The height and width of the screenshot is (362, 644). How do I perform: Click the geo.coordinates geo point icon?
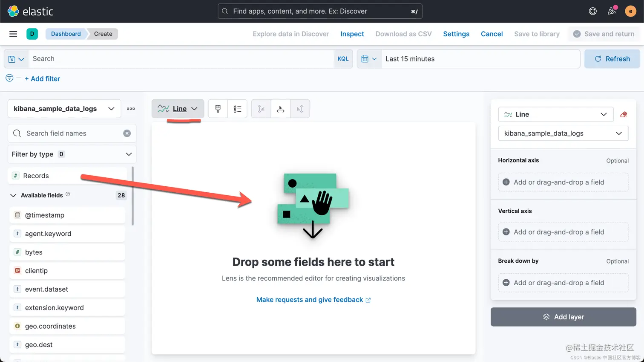17,326
